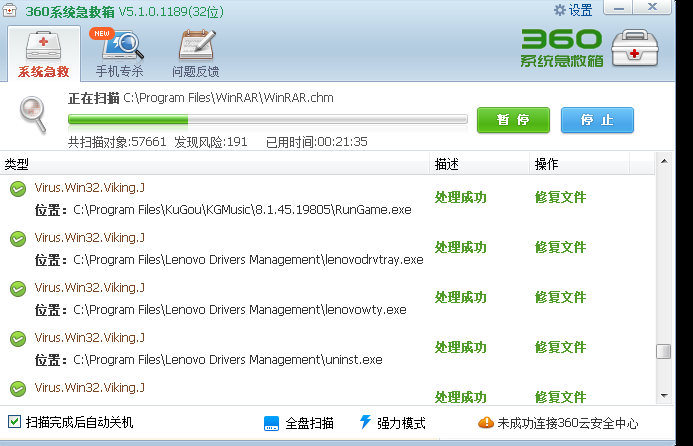This screenshot has height=446, width=693.
Task: Toggle 扫描完成后自动关机 checkbox
Action: pyautogui.click(x=14, y=422)
